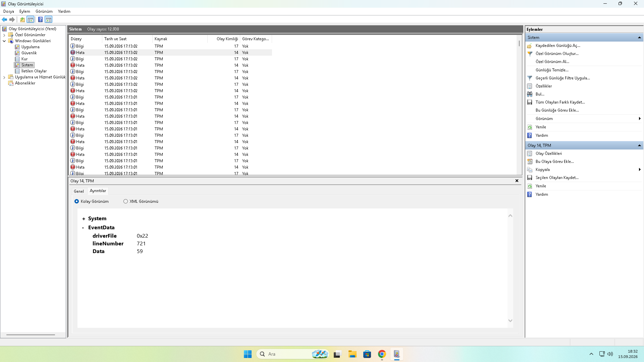Collapse the Windows Günlükleri tree node
644x362 pixels.
click(4, 41)
